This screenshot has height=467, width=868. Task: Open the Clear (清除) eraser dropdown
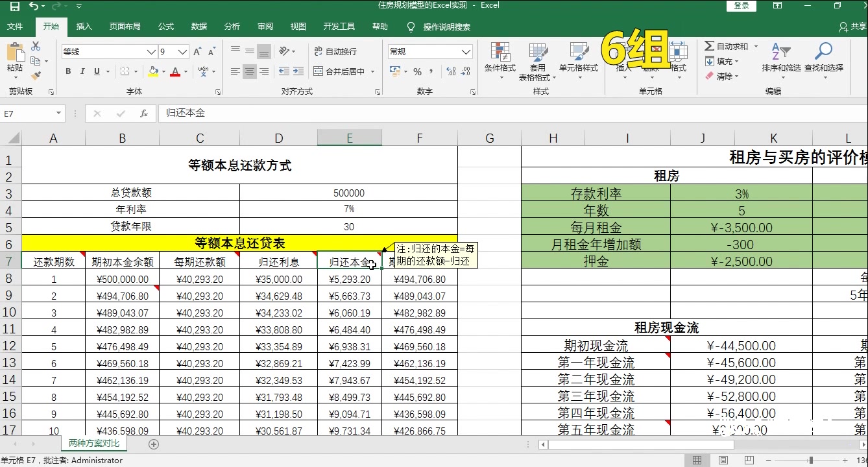[x=722, y=76]
